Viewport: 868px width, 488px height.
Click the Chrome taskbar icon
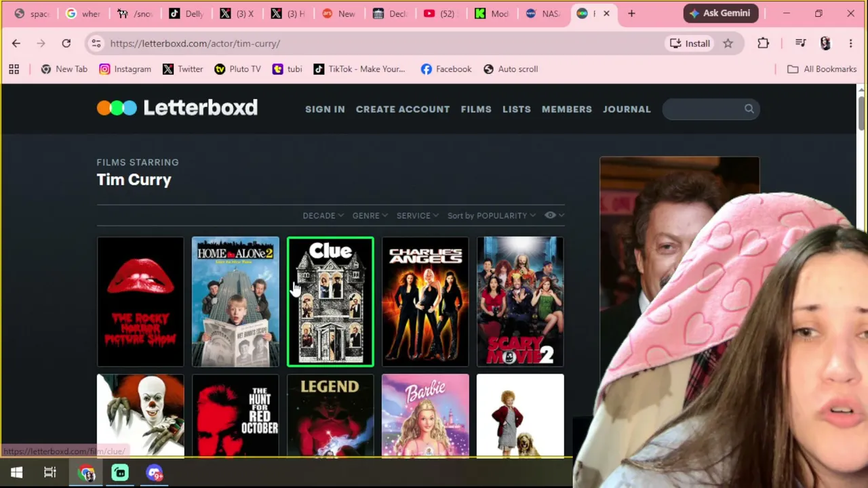click(x=87, y=472)
